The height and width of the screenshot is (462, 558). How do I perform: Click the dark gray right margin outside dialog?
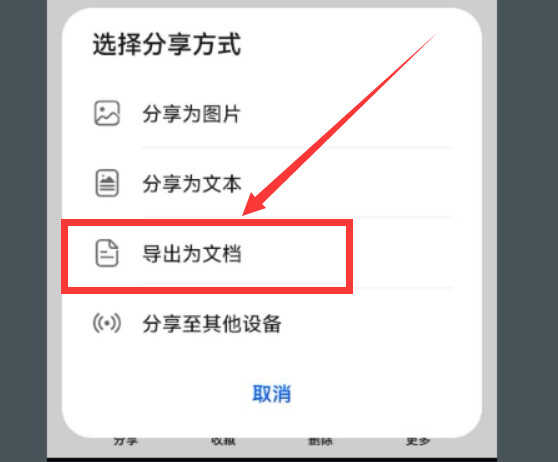[527, 231]
